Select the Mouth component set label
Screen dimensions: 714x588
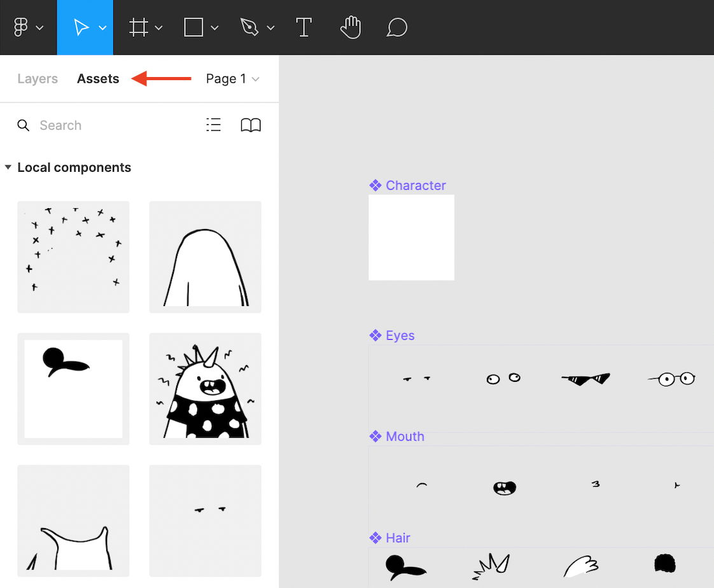pyautogui.click(x=405, y=437)
